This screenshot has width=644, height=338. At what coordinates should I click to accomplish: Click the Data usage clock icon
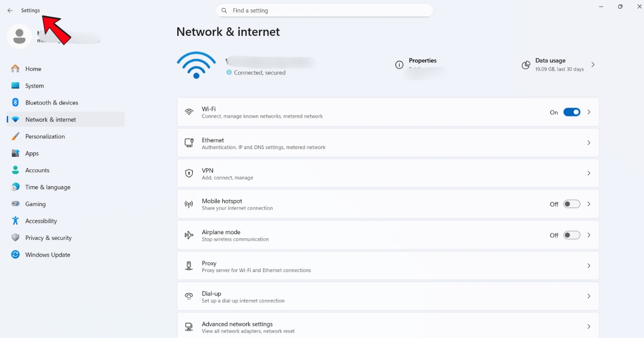click(525, 64)
